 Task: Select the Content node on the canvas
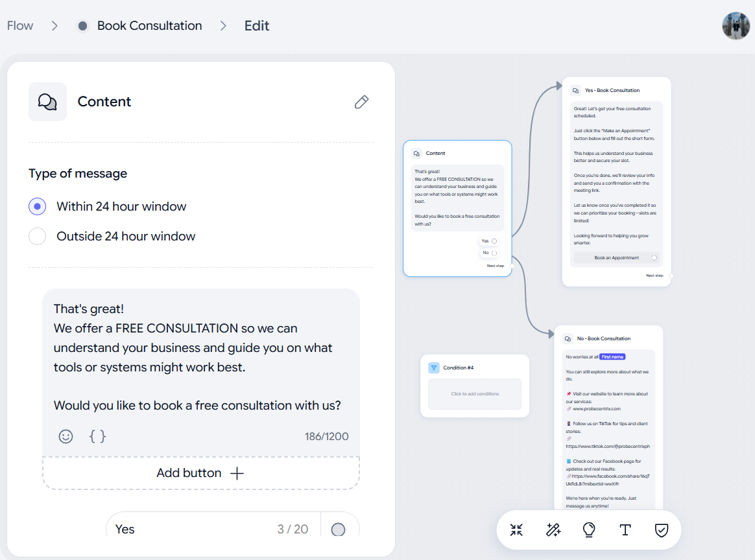click(457, 208)
